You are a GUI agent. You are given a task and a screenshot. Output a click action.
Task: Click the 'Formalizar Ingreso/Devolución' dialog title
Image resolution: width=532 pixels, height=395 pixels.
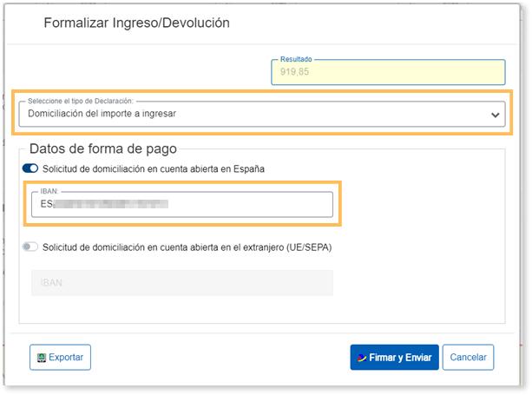136,23
